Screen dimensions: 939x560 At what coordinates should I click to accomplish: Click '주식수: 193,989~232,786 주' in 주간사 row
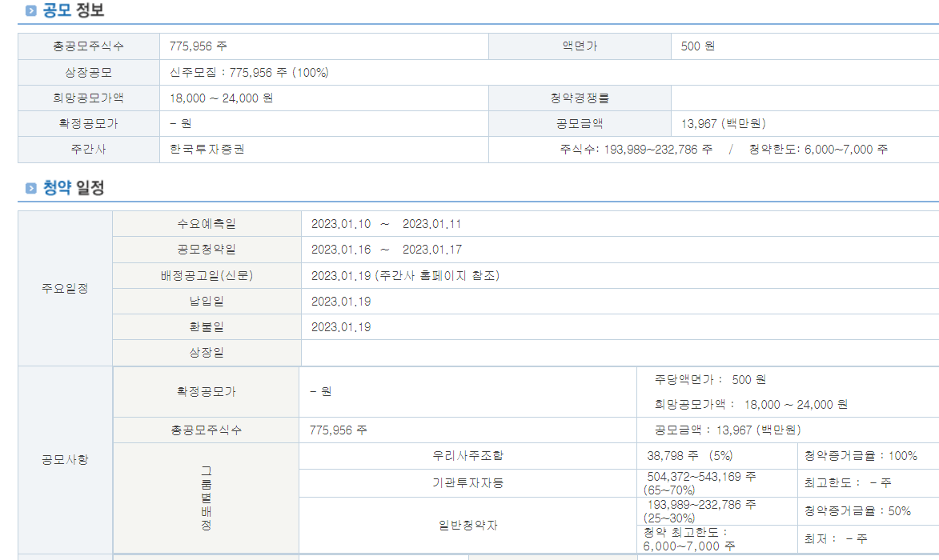pyautogui.click(x=636, y=150)
